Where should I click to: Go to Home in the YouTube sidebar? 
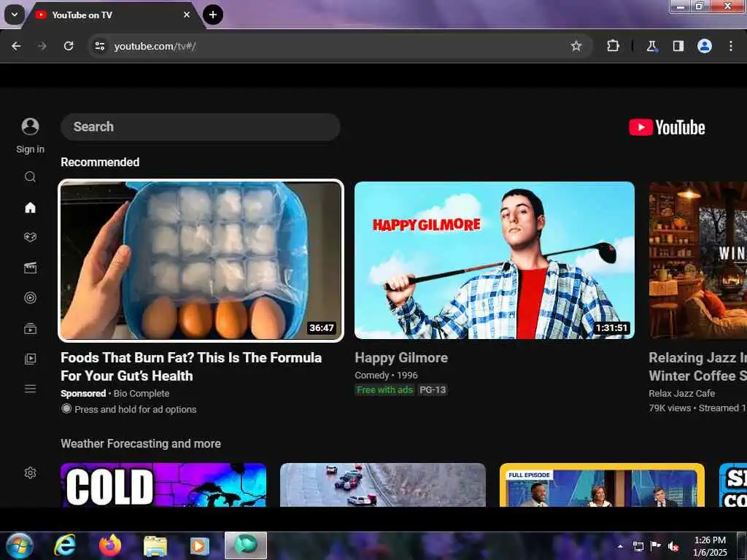point(30,207)
